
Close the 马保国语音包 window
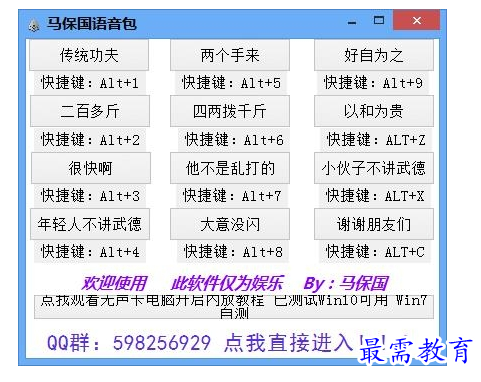pyautogui.click(x=416, y=21)
